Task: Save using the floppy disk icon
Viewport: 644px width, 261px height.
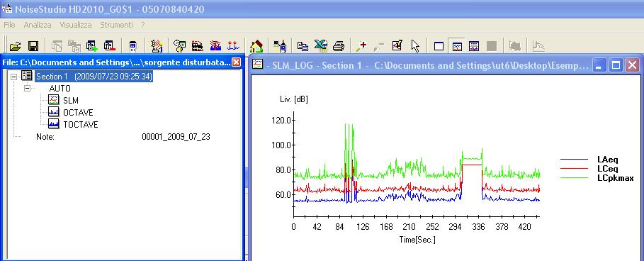Action: coord(33,46)
